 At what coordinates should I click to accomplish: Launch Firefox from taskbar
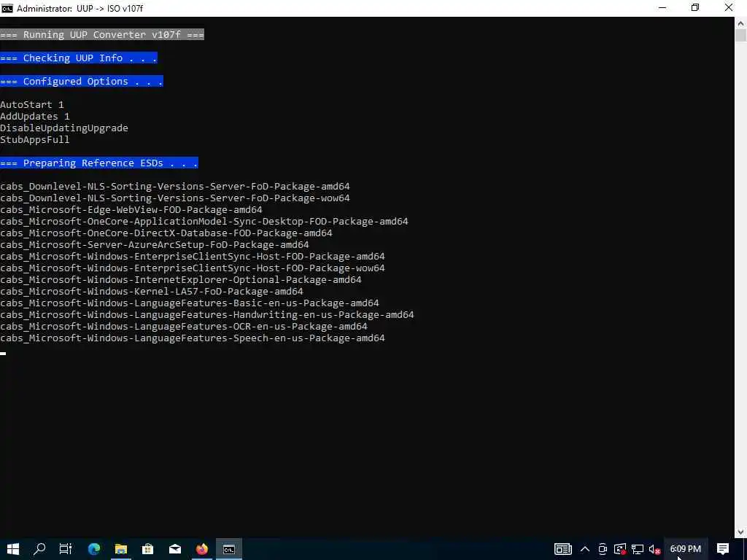click(202, 549)
